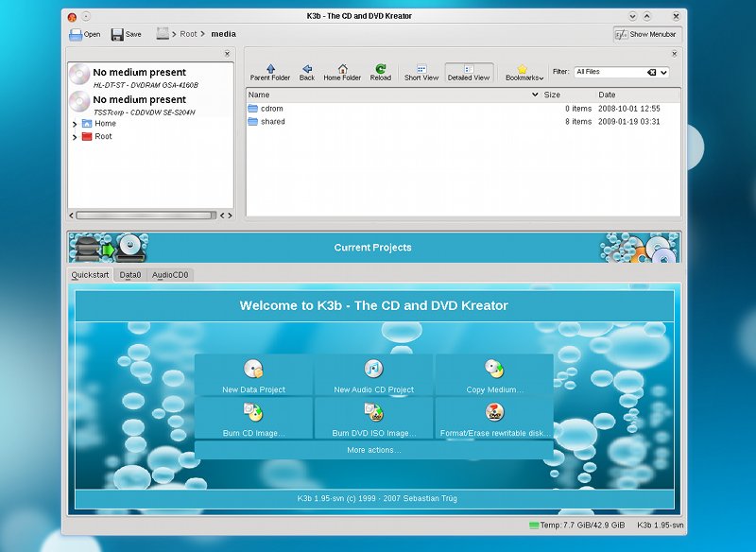Viewport: 756px width, 552px height.
Task: Select the TSSTcorp CDDVDW drive entry
Action: click(151, 104)
